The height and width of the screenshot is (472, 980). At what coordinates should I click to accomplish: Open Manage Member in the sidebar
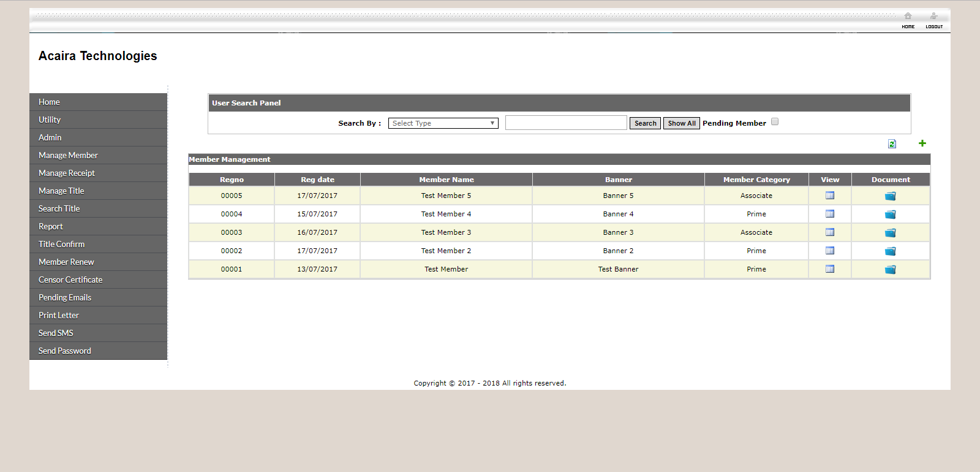pos(68,156)
